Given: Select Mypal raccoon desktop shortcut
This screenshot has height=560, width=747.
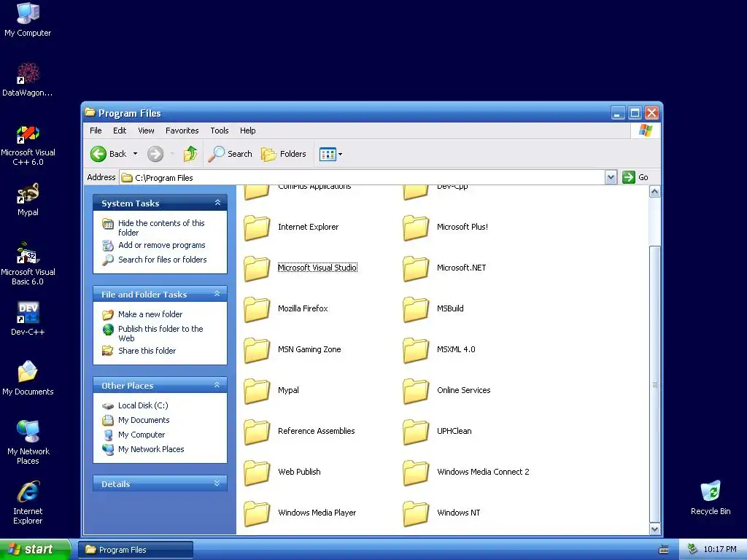Looking at the screenshot, I should coord(28,194).
